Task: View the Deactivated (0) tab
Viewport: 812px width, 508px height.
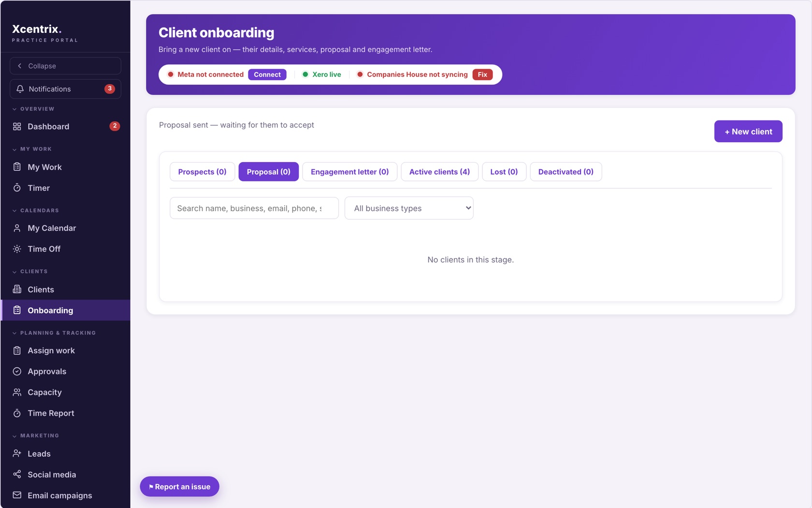Action: coord(565,172)
